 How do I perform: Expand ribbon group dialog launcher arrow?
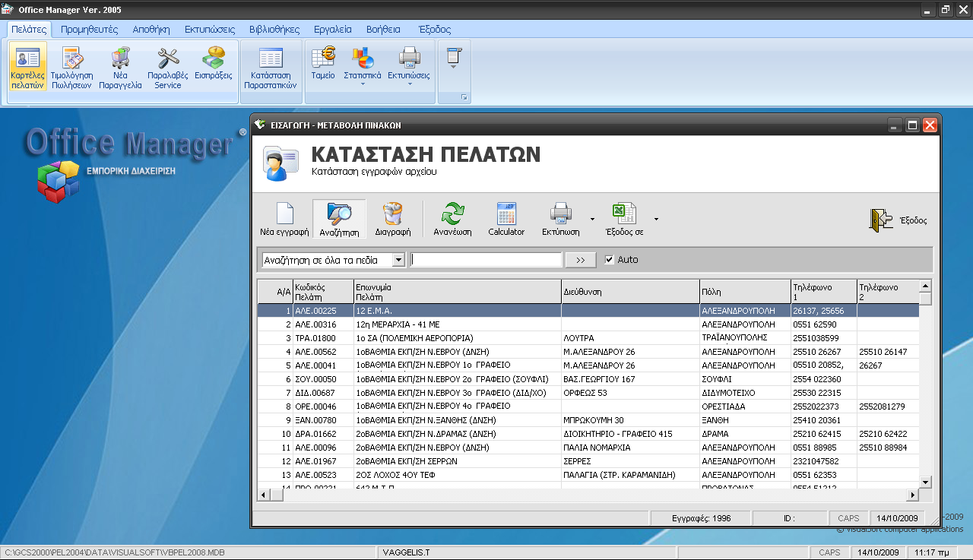(464, 97)
